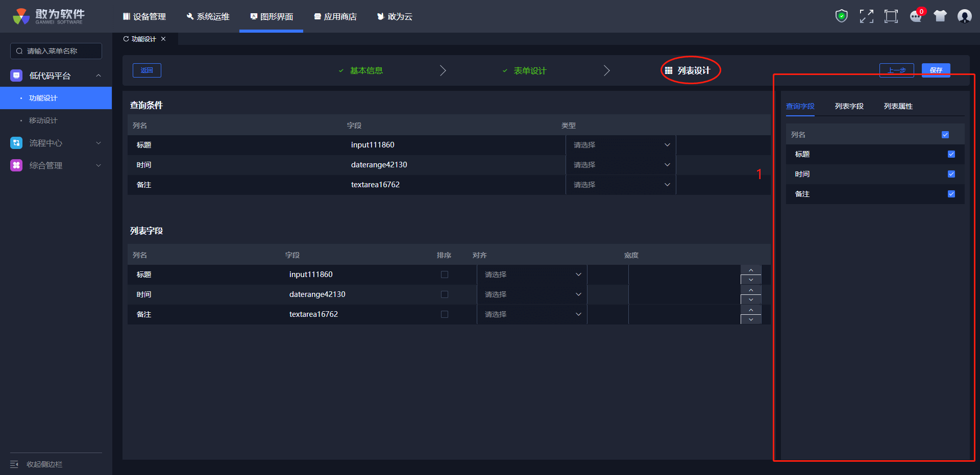980x475 pixels.
Task: Click the 返回 button
Action: tap(147, 70)
